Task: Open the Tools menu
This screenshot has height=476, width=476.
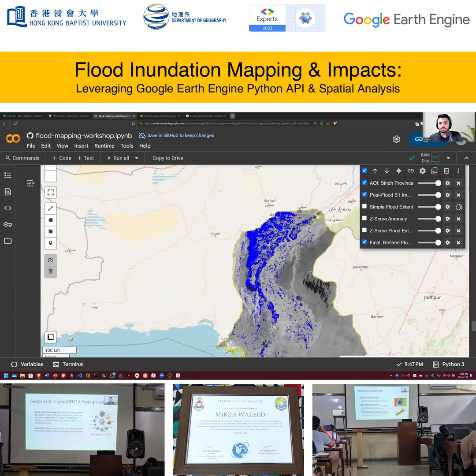Action: pyautogui.click(x=127, y=146)
